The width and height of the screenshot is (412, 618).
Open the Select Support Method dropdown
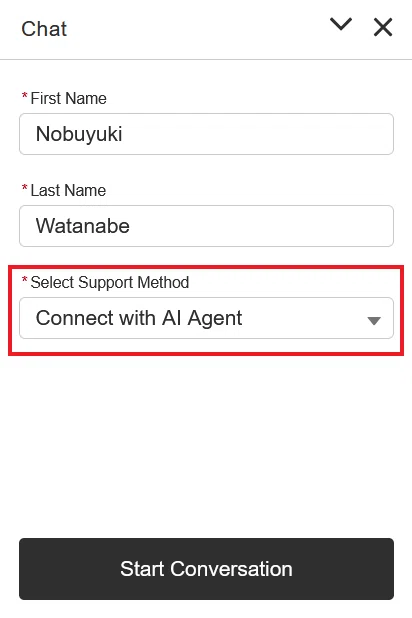tap(206, 318)
